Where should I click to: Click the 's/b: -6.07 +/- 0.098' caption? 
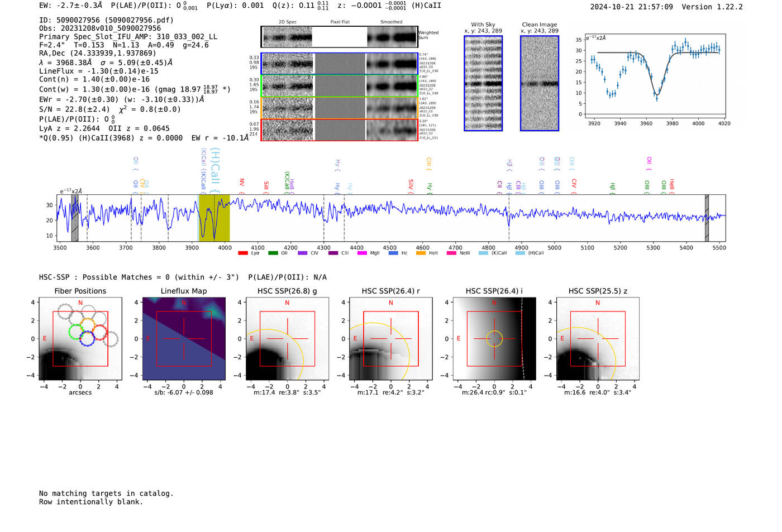184,392
